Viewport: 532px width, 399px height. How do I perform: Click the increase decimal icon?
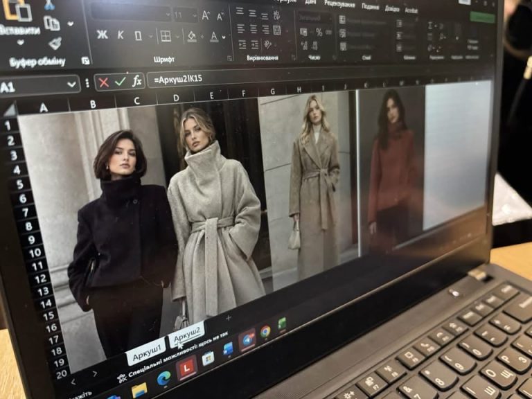tap(304, 46)
